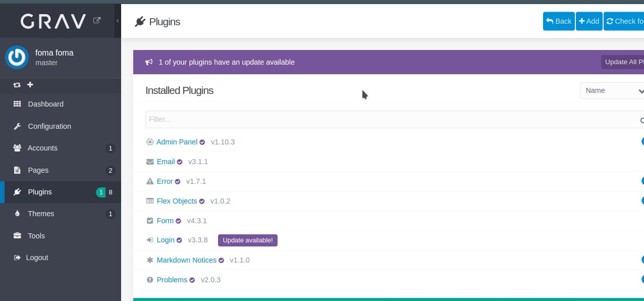The image size is (644, 301).
Task: Open the Email plugin
Action: 166,162
